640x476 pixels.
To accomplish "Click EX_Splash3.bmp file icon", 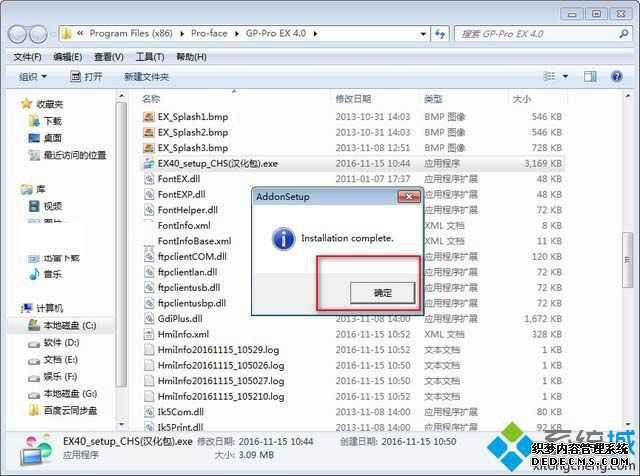I will tap(149, 148).
